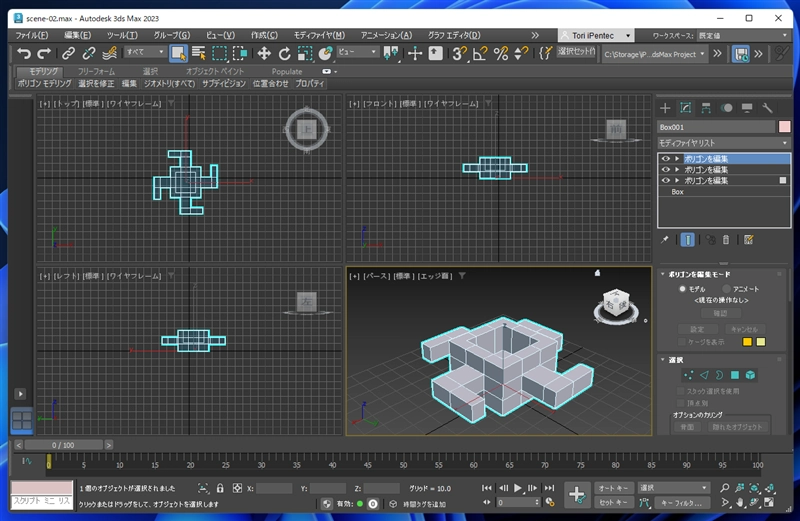The width and height of the screenshot is (800, 521).
Task: Toggle the 頂点別 checkbox
Action: pyautogui.click(x=680, y=403)
